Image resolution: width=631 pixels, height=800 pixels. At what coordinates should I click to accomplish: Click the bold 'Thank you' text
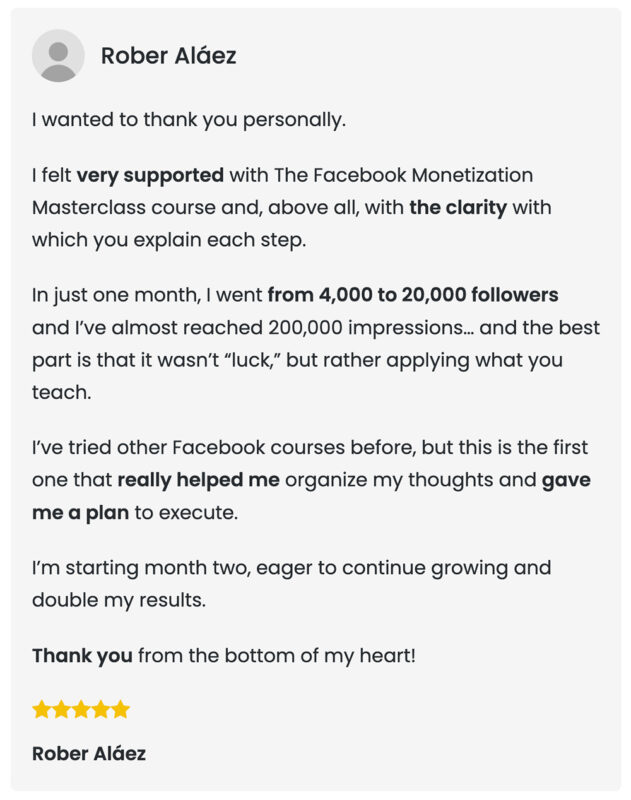(x=82, y=656)
